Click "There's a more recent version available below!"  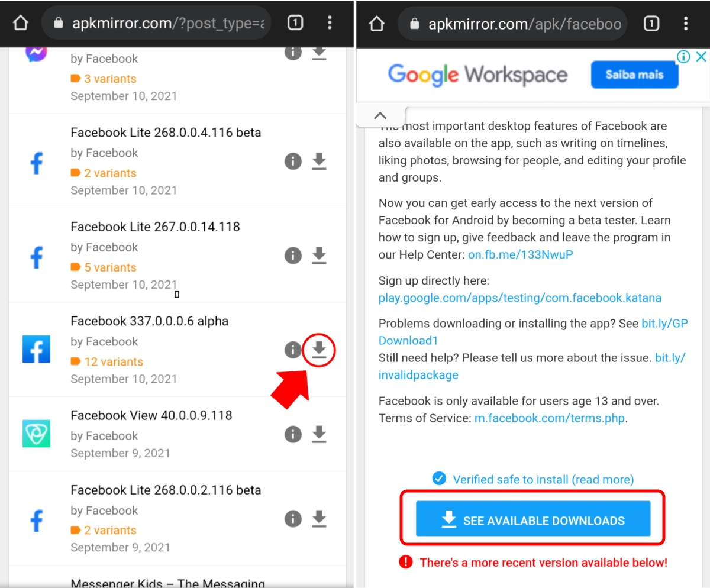tap(543, 563)
